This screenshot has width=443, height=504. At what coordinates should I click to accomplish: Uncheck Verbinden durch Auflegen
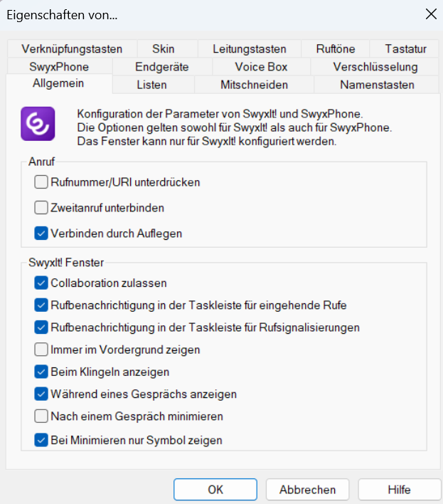pos(41,233)
